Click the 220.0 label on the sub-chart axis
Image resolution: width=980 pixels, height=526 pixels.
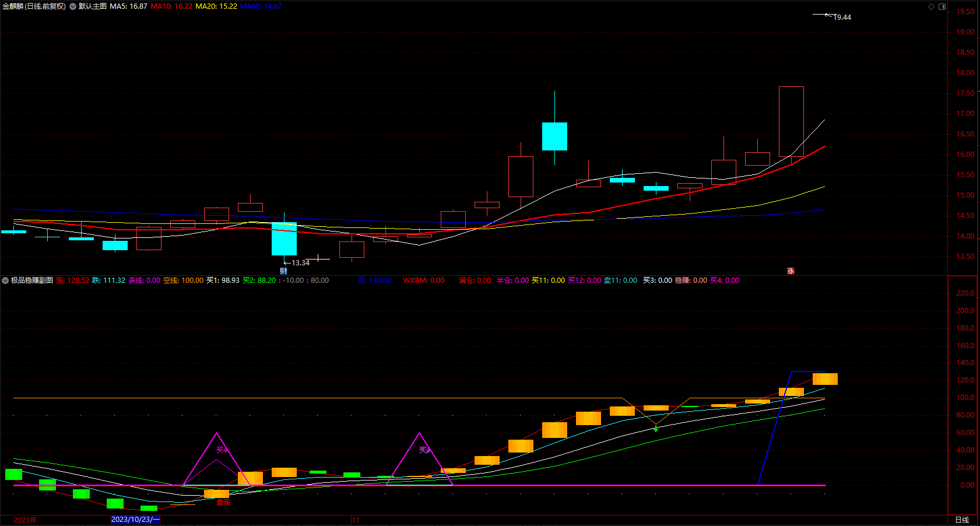pyautogui.click(x=965, y=293)
